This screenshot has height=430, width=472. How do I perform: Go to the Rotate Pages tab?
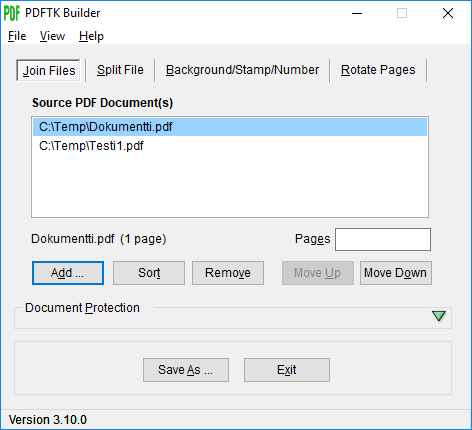point(378,70)
